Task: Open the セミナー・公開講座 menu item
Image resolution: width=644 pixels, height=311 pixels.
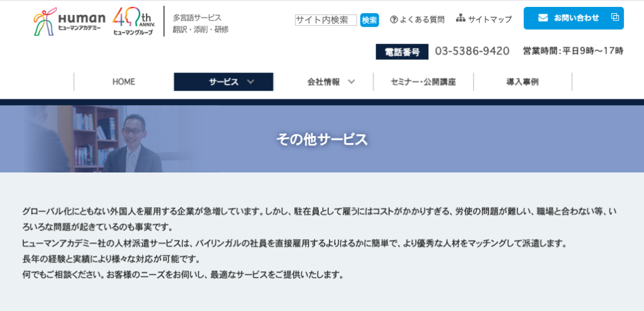Action: coord(423,82)
